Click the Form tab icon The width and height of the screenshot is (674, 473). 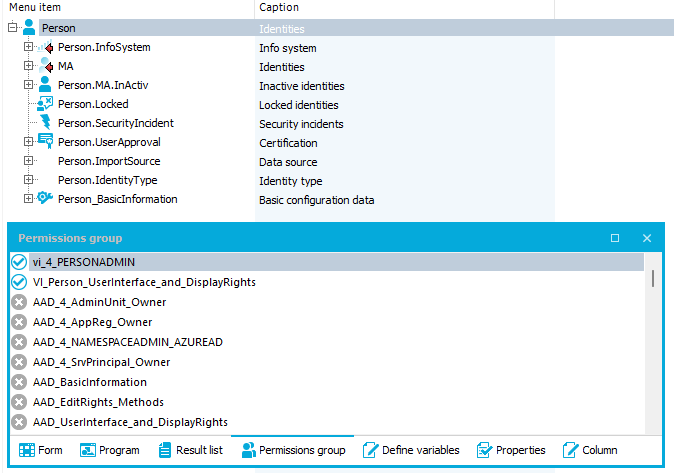[27, 450]
